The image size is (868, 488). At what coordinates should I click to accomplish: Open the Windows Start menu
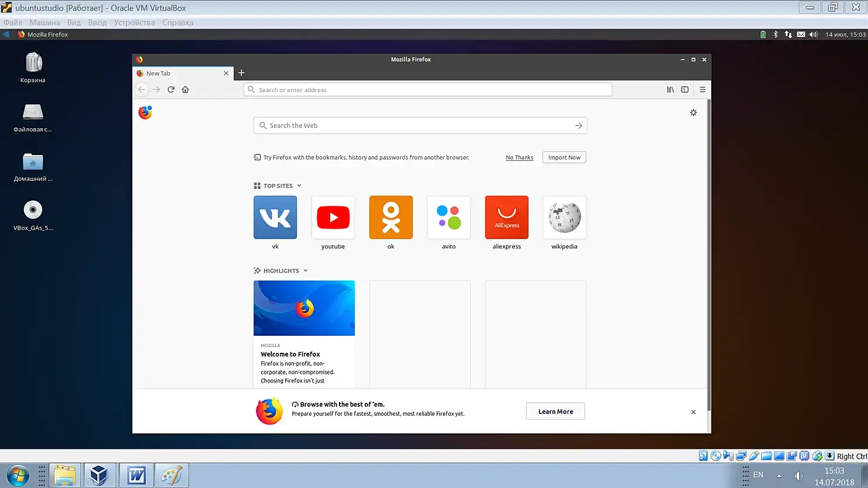point(17,475)
